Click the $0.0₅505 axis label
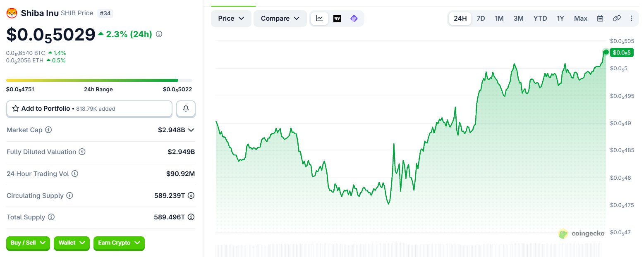This screenshot has height=257, width=644. [622, 41]
